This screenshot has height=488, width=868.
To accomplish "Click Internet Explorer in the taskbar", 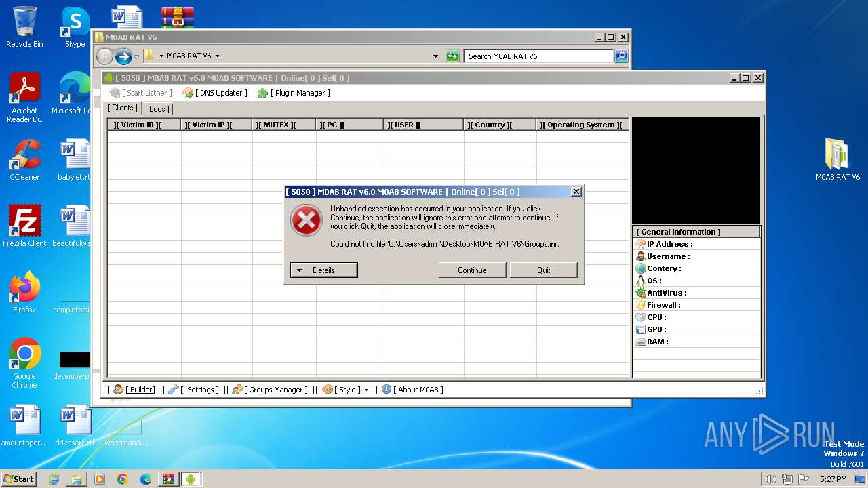I will (54, 479).
